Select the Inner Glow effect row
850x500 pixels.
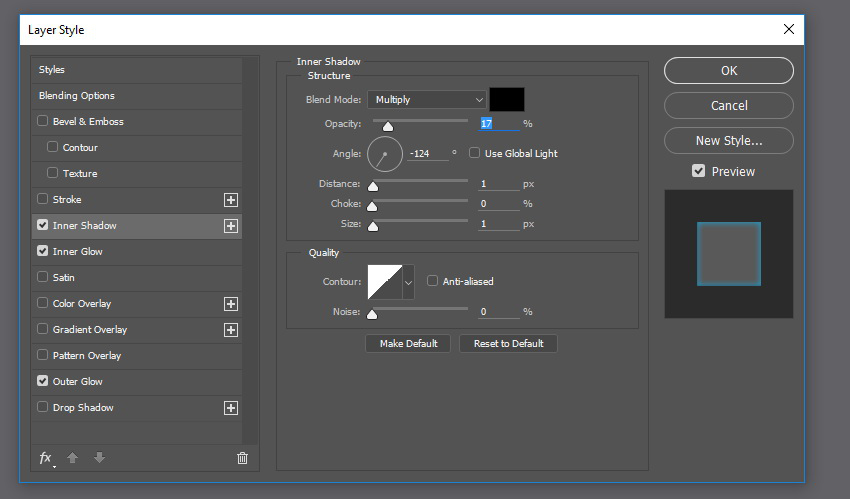tap(137, 252)
